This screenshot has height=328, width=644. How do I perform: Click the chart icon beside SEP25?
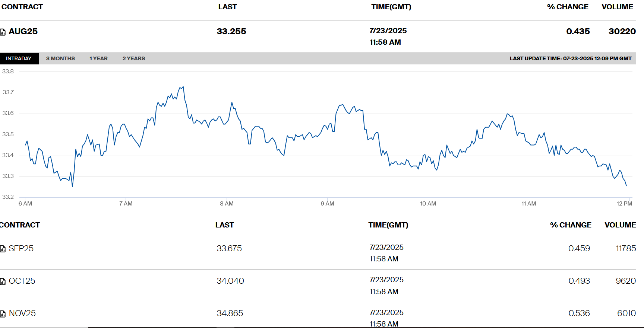click(3, 249)
